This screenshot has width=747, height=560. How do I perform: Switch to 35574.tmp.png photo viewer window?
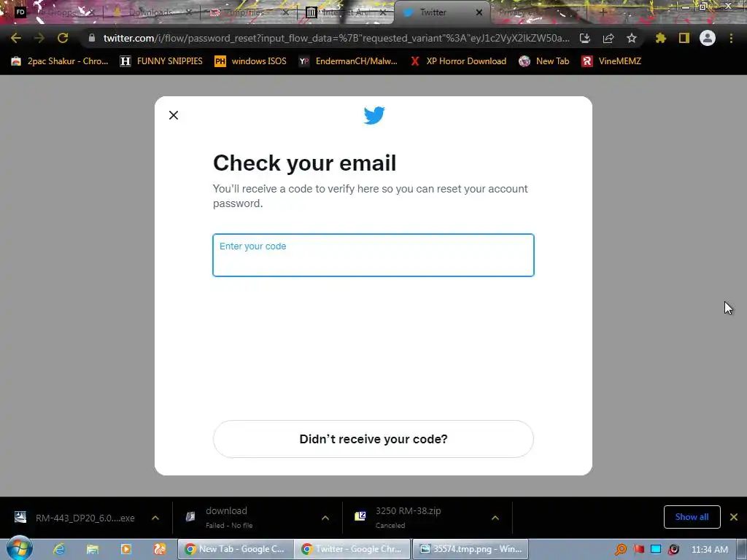[x=471, y=549]
